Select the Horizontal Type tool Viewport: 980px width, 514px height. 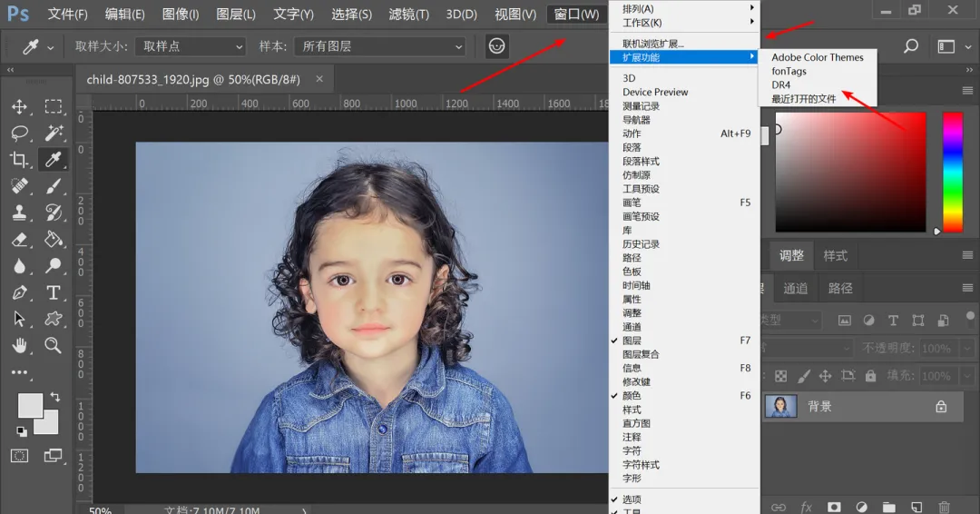click(54, 292)
